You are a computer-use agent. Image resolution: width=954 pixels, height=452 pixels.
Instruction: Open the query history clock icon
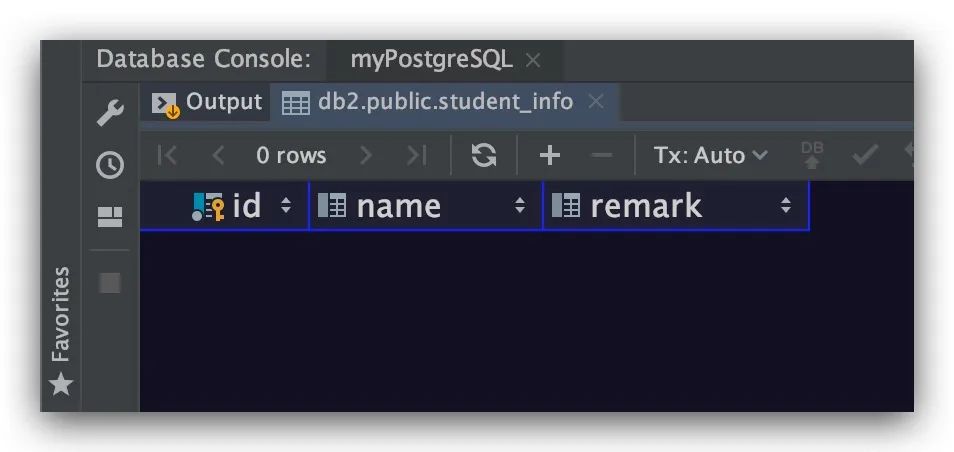pyautogui.click(x=110, y=165)
